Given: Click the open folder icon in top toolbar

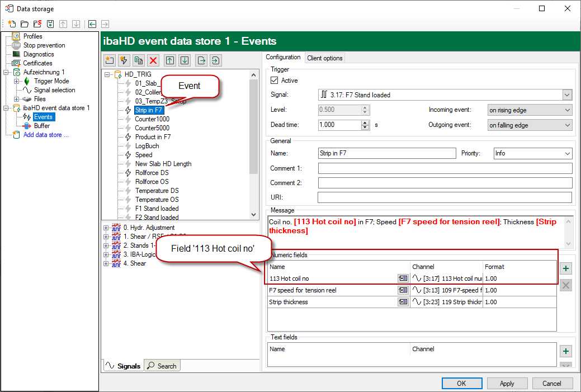Looking at the screenshot, I should (25, 24).
